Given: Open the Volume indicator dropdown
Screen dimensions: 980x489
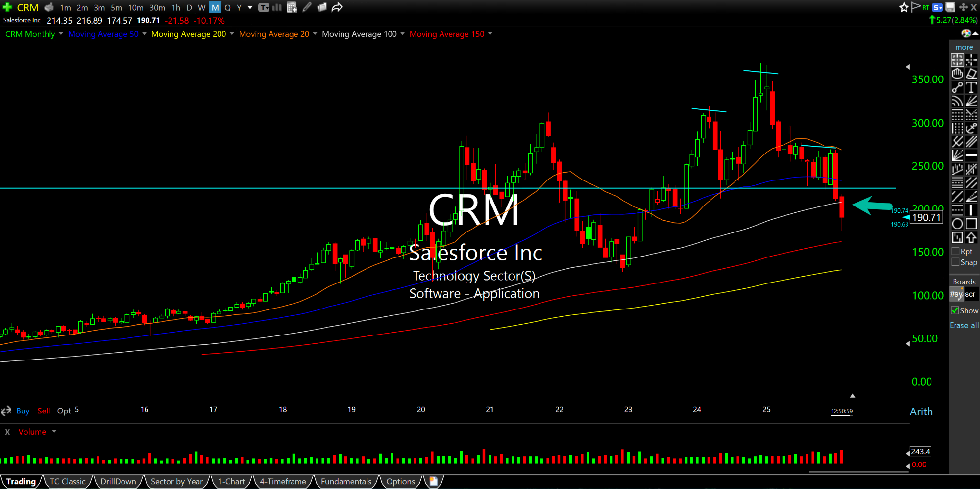Looking at the screenshot, I should [54, 432].
